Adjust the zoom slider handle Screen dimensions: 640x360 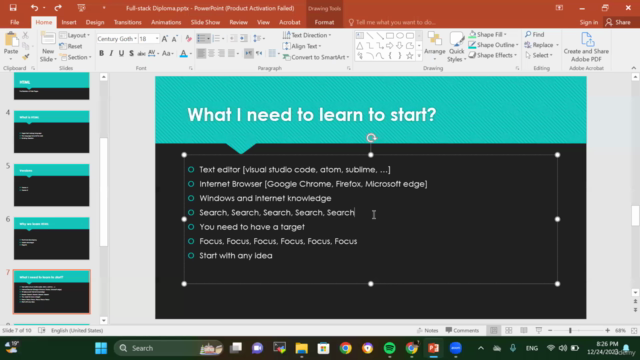click(570, 330)
